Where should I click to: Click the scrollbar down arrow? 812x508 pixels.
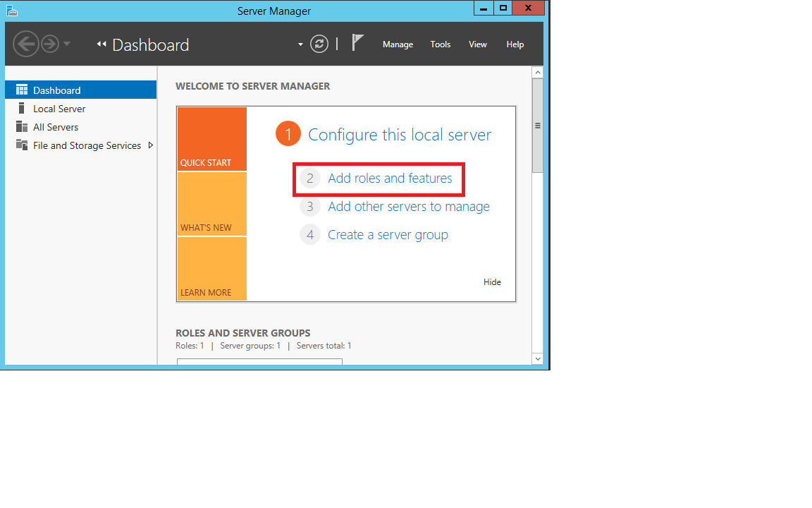[x=538, y=358]
